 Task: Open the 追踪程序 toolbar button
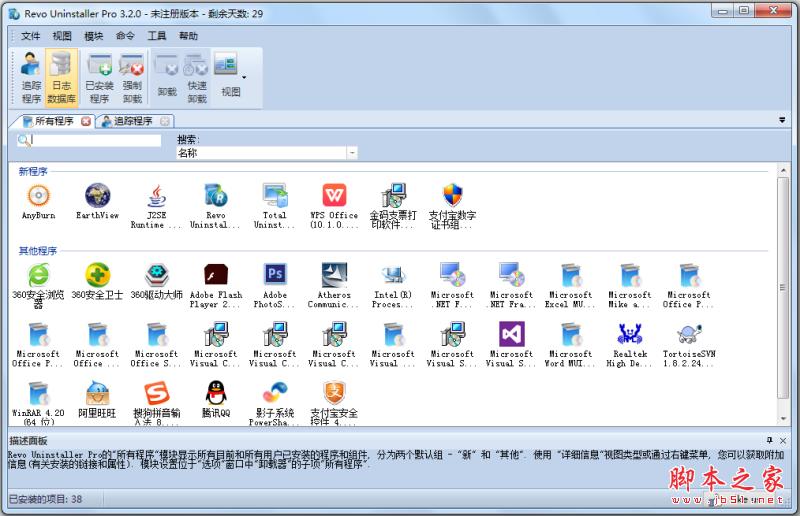coord(31,78)
